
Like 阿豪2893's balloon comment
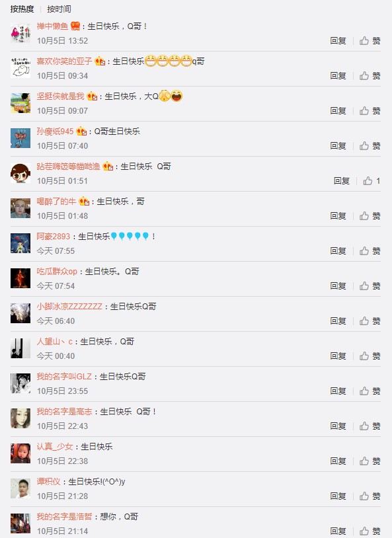(x=370, y=250)
